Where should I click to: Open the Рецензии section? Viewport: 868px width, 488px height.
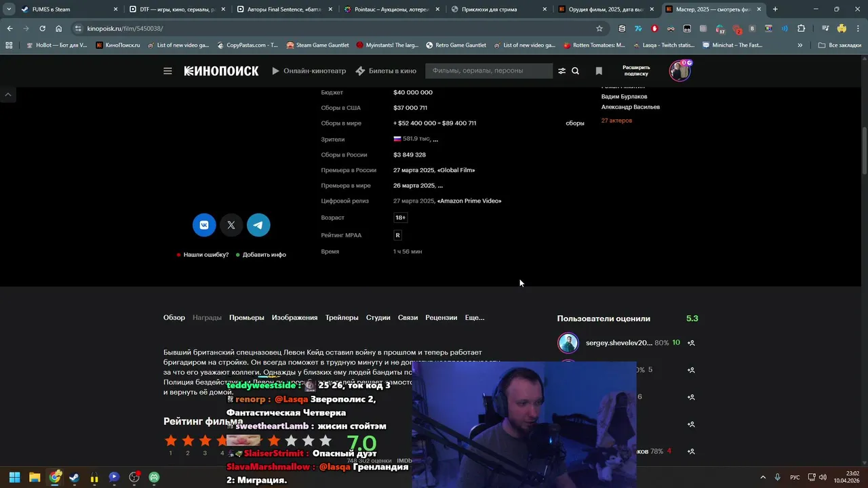point(441,318)
